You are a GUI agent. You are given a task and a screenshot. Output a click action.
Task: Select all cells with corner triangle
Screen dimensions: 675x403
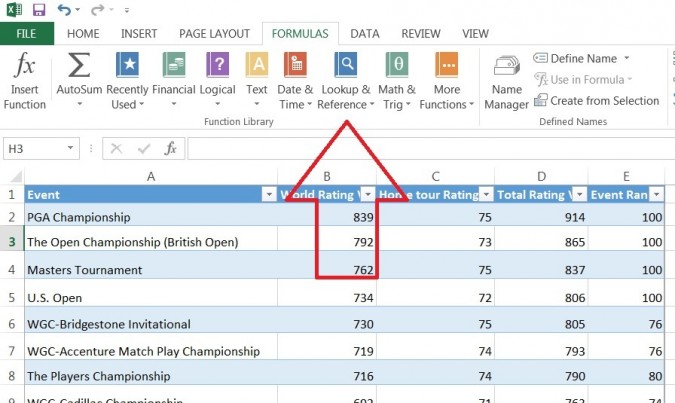click(x=15, y=177)
